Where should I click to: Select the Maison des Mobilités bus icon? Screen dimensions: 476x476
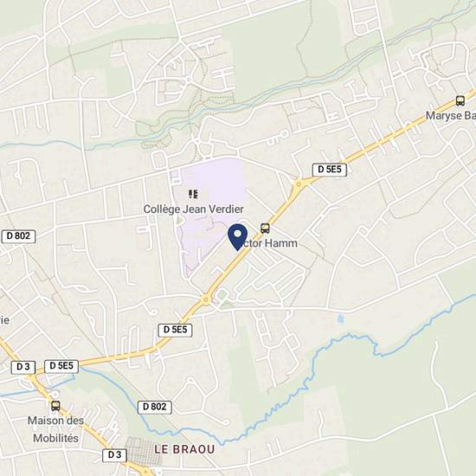[x=55, y=406]
